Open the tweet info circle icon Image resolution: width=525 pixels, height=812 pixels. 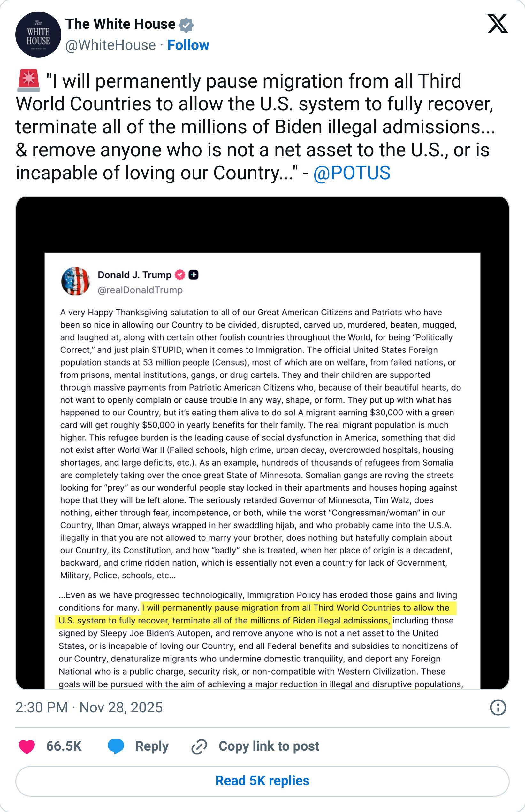pos(498,708)
